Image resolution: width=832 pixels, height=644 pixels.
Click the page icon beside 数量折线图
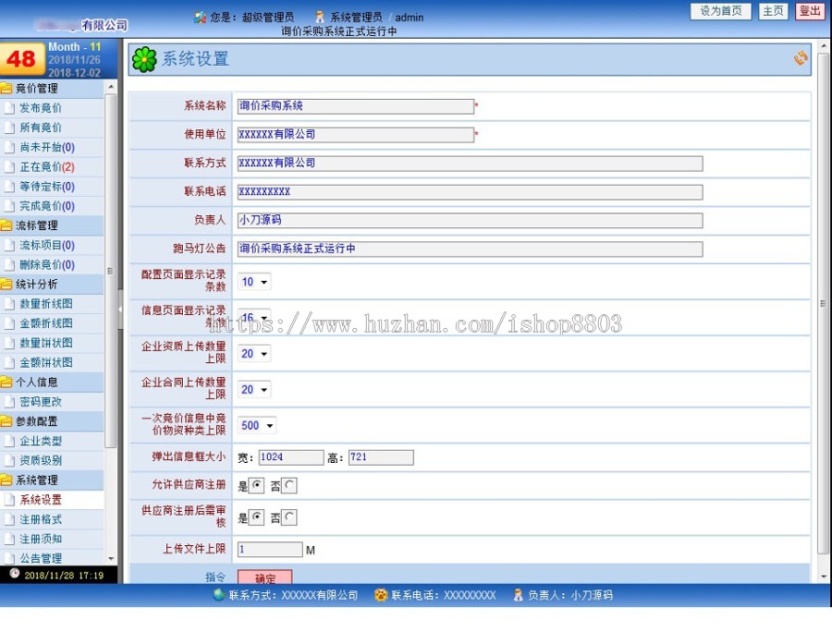[9, 304]
